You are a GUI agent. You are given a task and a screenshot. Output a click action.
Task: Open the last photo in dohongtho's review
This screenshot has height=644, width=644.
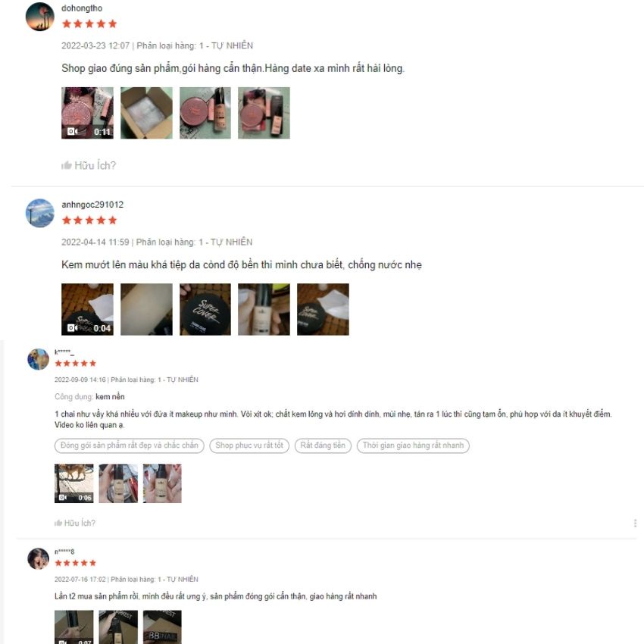click(264, 113)
